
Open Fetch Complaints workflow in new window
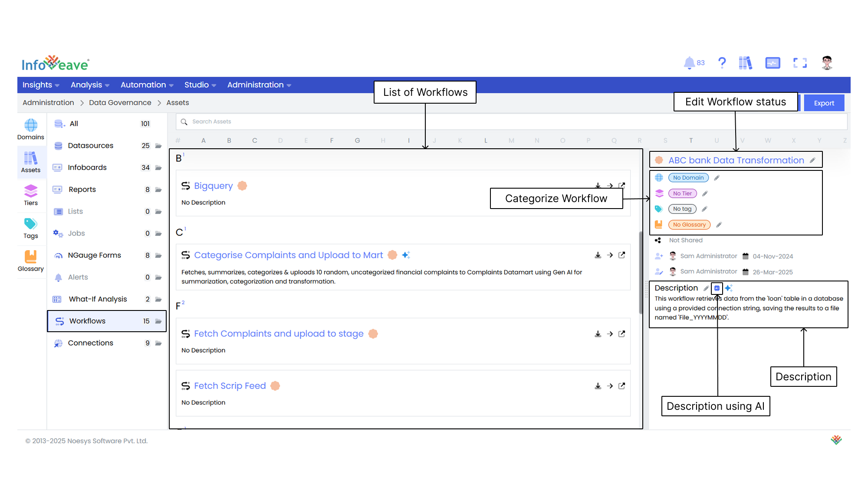click(x=621, y=333)
